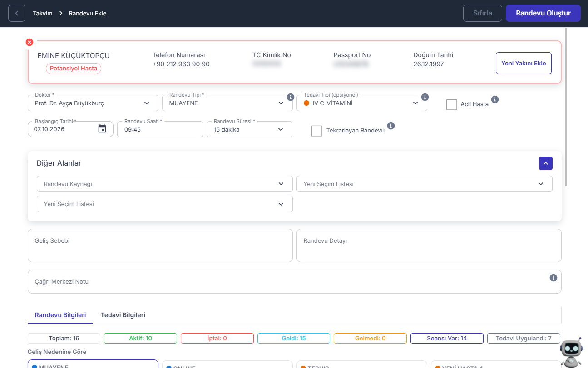Open calendar picker icon in Başlangıç Tarihi
Viewport: 588px width, 368px height.
coord(102,129)
